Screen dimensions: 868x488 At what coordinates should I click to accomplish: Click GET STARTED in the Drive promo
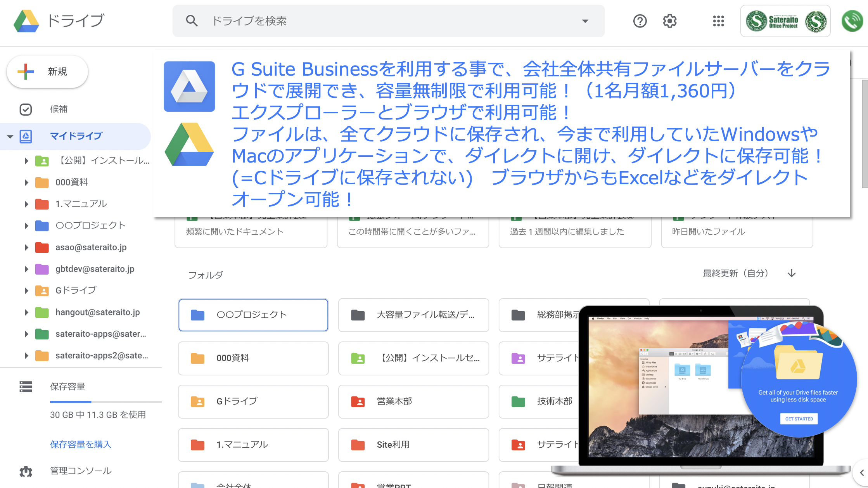coord(799,419)
